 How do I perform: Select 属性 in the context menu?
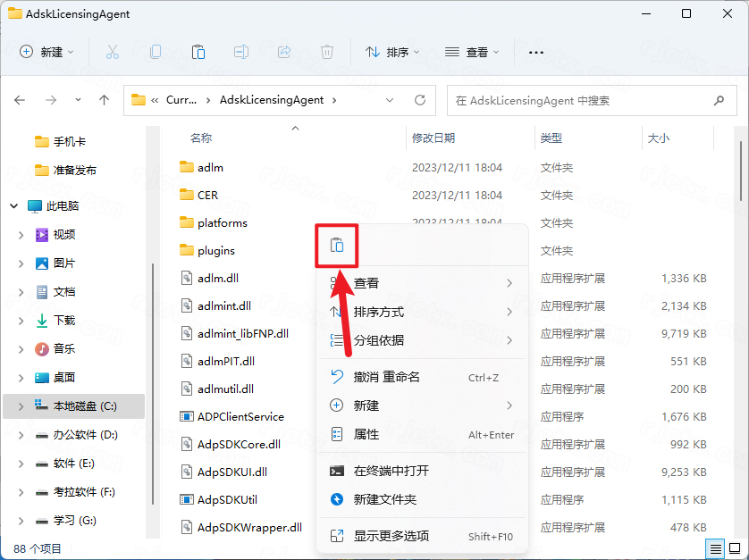pyautogui.click(x=366, y=434)
